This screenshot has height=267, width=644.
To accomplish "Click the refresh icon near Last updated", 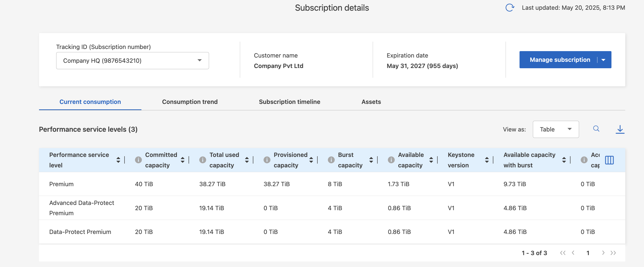I will (509, 8).
